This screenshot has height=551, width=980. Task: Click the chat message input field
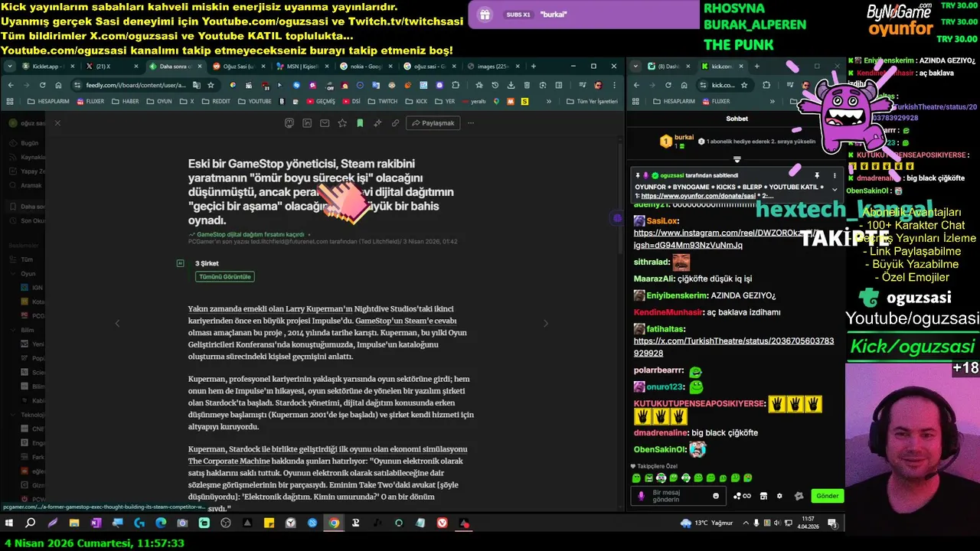point(678,496)
